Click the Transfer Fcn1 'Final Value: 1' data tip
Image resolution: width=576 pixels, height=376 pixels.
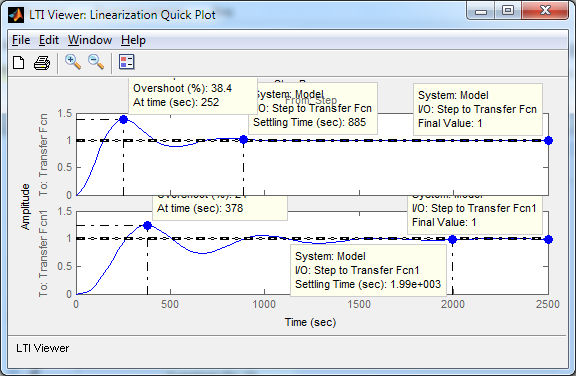pos(475,215)
